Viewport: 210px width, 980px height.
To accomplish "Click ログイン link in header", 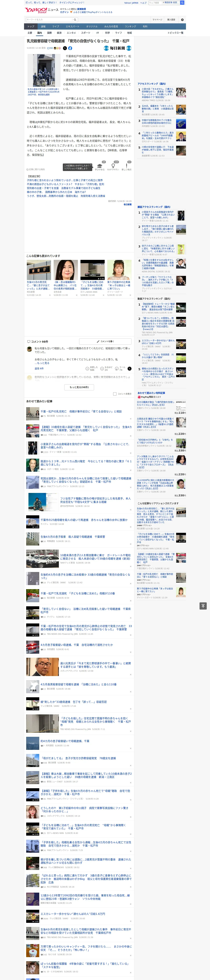I will point(64,12).
